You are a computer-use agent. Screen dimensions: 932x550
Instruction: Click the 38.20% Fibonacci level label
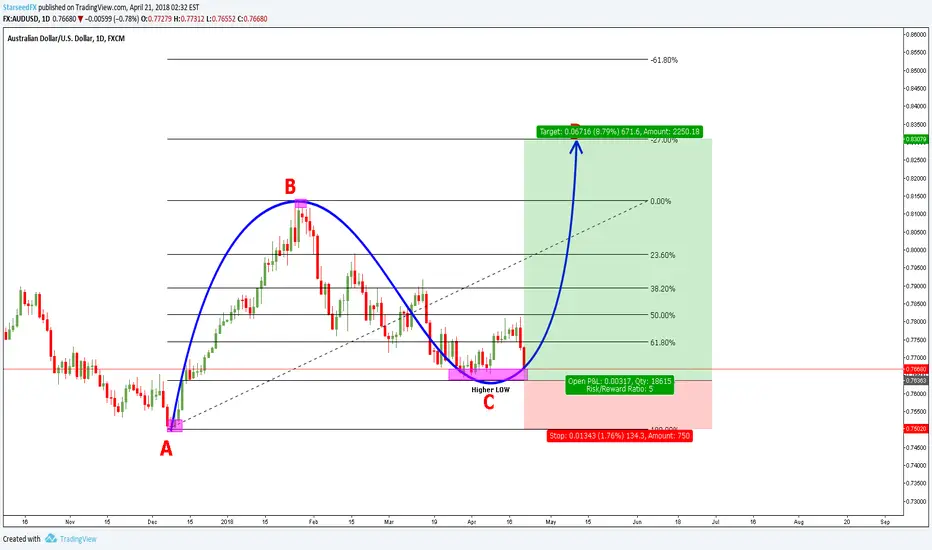pyautogui.click(x=663, y=289)
